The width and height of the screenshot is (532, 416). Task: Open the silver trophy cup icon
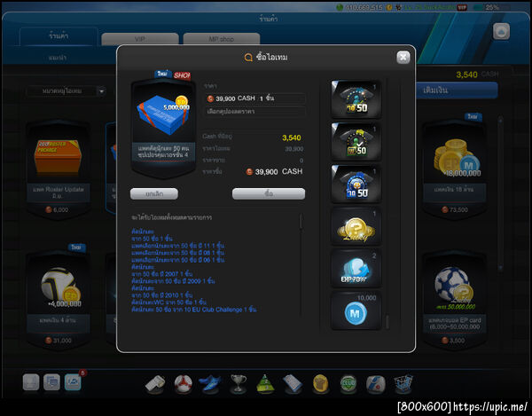pyautogui.click(x=239, y=384)
